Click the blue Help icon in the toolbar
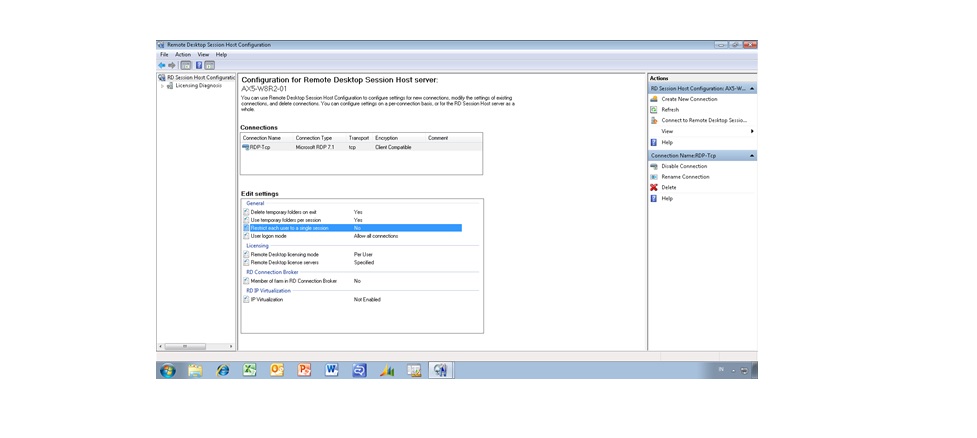977x438 pixels. (199, 65)
